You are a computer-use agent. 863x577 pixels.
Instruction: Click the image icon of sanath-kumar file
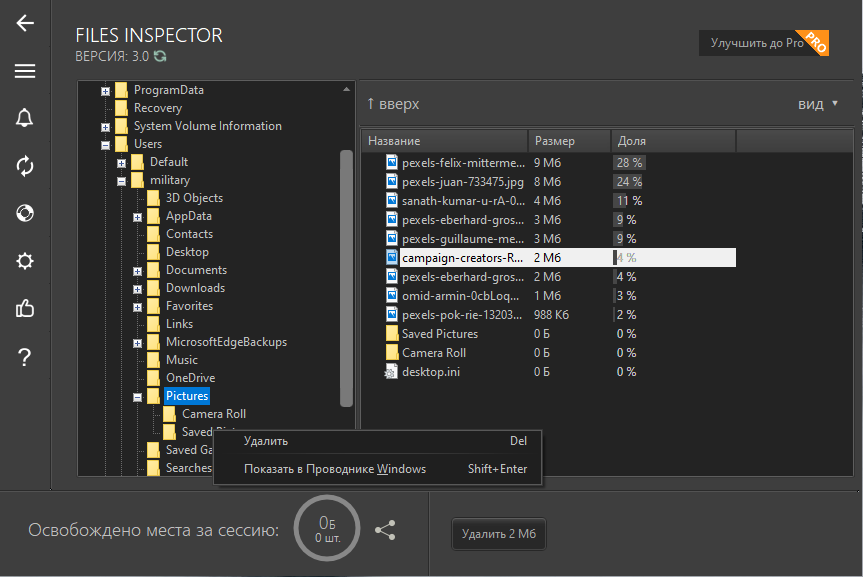click(392, 200)
